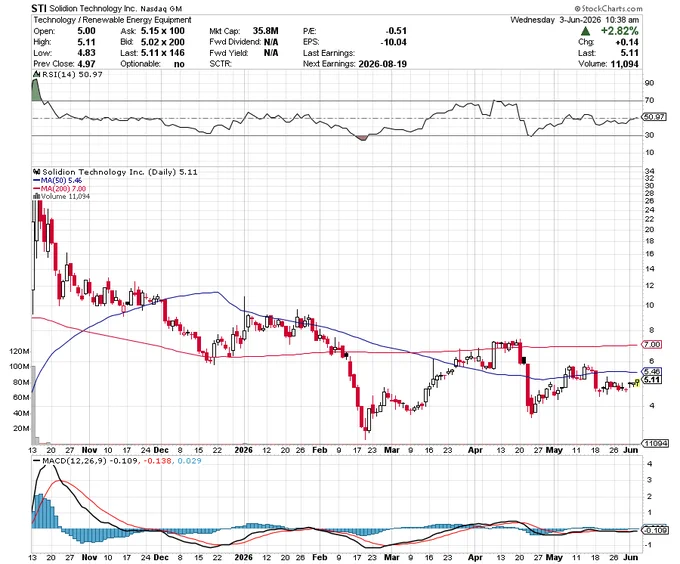Click the Nov label on price chart axis

89,450
